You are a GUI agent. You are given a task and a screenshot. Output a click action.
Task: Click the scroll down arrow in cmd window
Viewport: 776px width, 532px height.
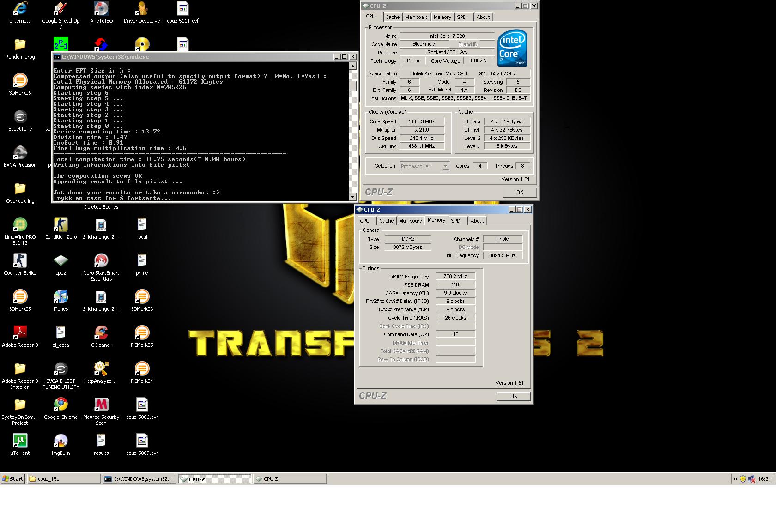353,197
